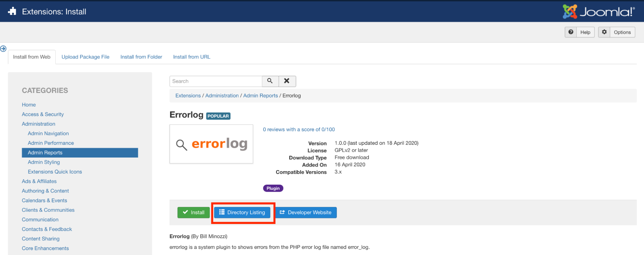This screenshot has width=644, height=255.
Task: Click the puzzle-piece Extensions icon in header
Action: pos(12,11)
